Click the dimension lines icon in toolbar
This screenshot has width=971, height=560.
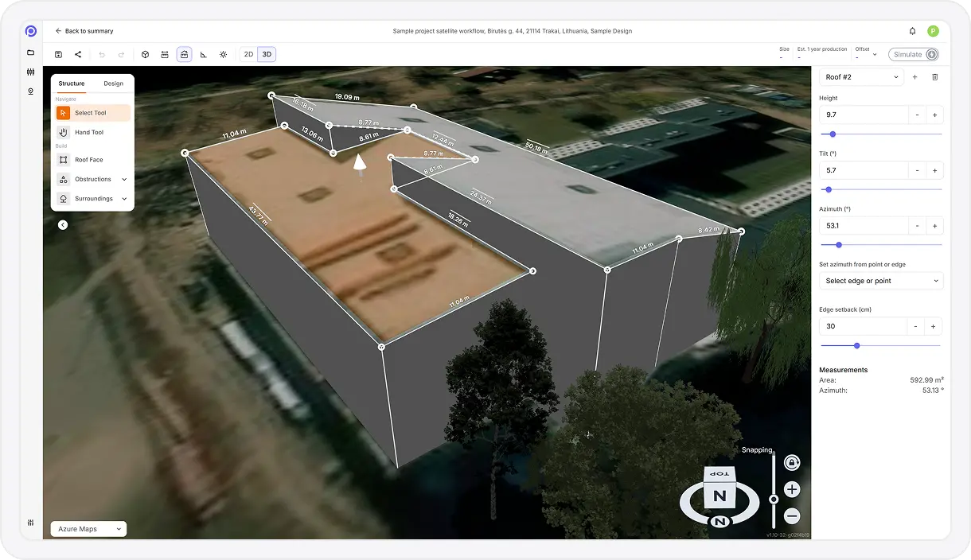164,55
